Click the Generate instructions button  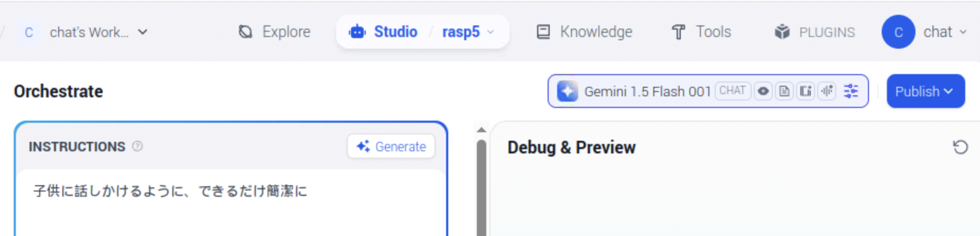[x=391, y=146]
